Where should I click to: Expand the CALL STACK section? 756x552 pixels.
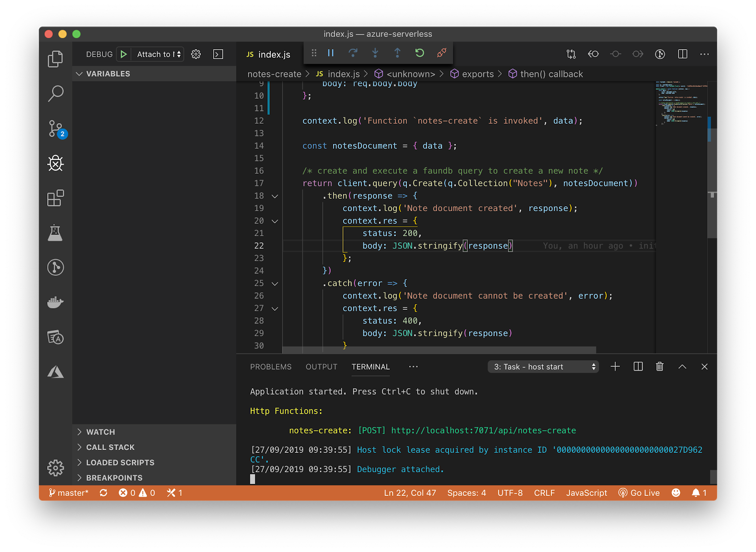tap(110, 447)
